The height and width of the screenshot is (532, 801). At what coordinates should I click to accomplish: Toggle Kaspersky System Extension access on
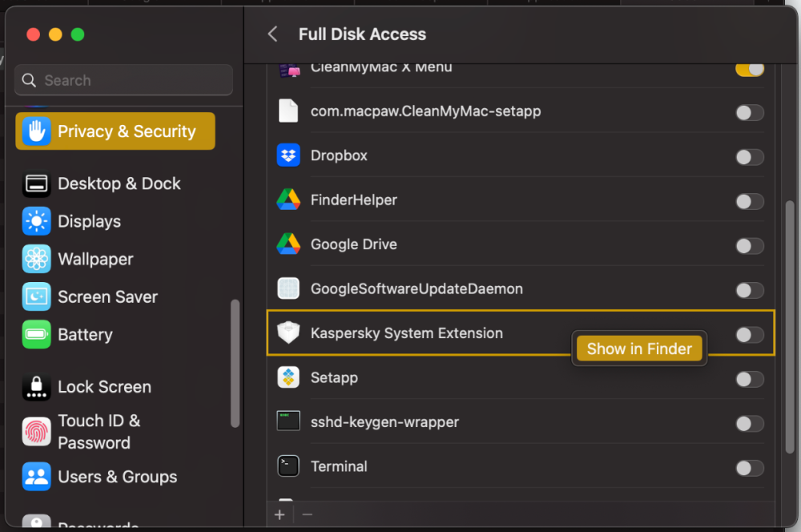tap(750, 335)
